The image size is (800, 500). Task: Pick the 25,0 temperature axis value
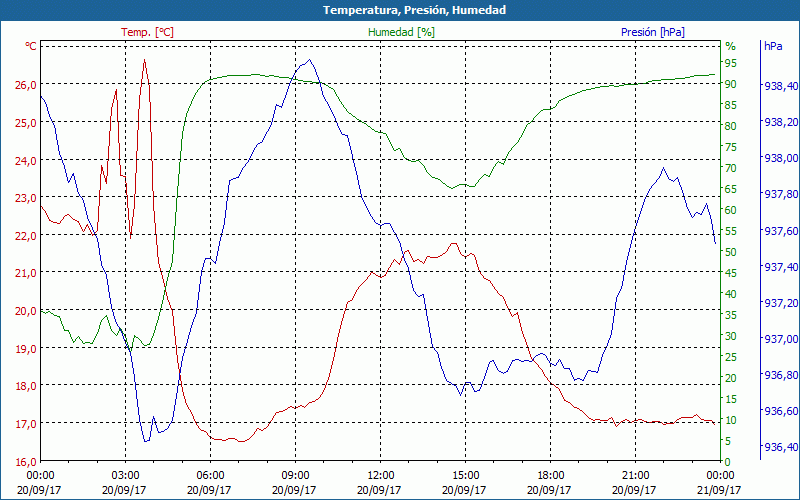[x=25, y=123]
